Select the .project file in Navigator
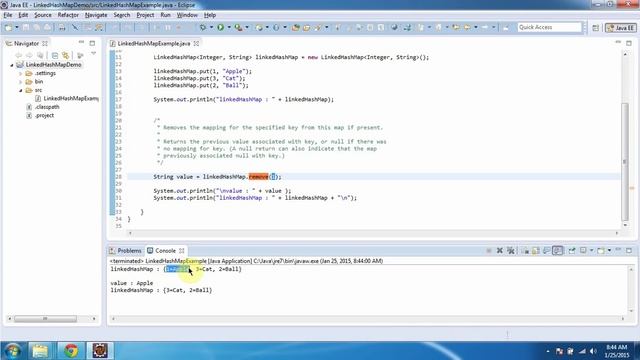The image size is (640, 360). 40,116
